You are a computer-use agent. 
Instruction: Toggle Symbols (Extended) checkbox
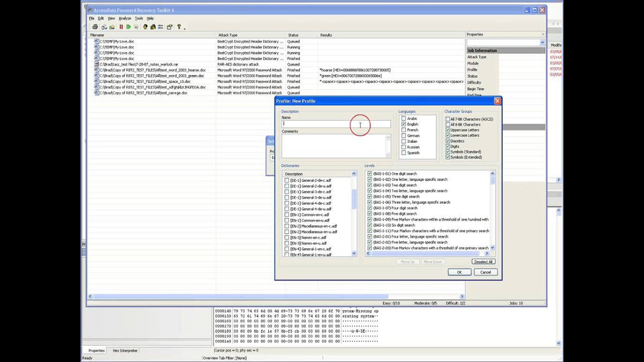pyautogui.click(x=448, y=157)
